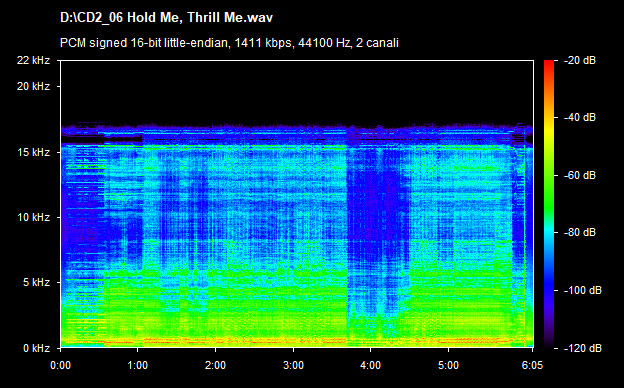The height and width of the screenshot is (388, 624).
Task: Click the 20 kHz frequency label
Action: tap(33, 86)
